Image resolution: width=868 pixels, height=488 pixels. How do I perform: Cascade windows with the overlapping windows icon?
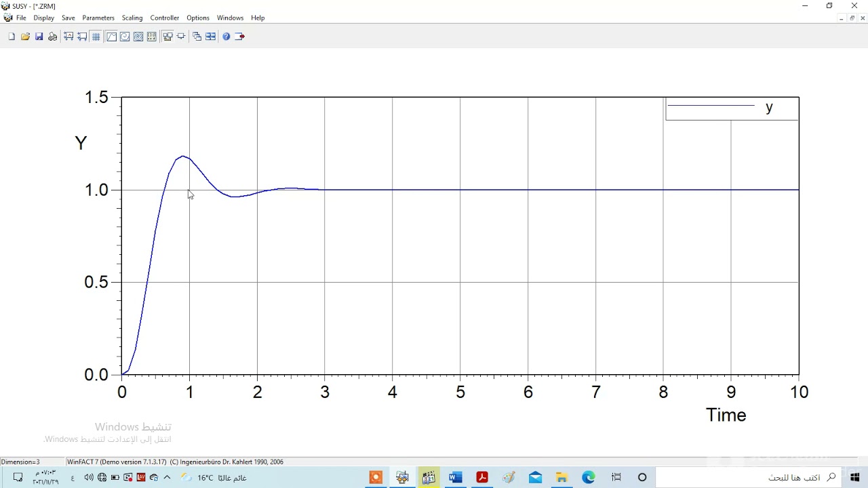pos(197,37)
